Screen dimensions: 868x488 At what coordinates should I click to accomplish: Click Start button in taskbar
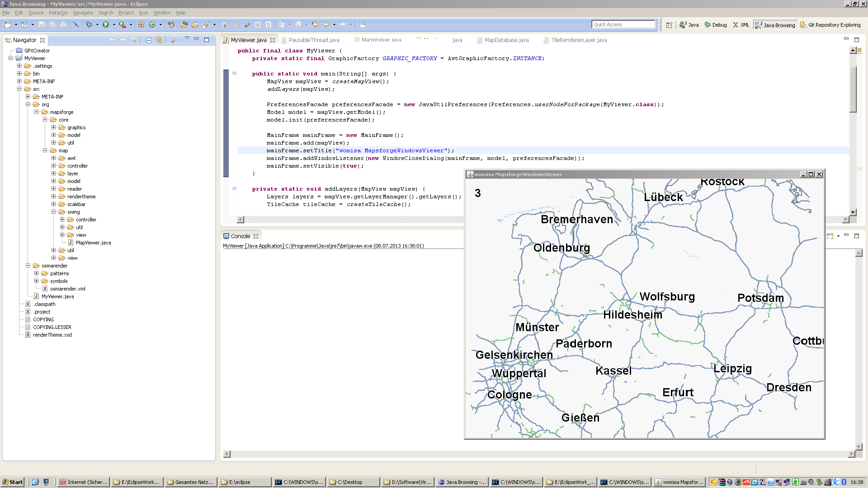[13, 482]
